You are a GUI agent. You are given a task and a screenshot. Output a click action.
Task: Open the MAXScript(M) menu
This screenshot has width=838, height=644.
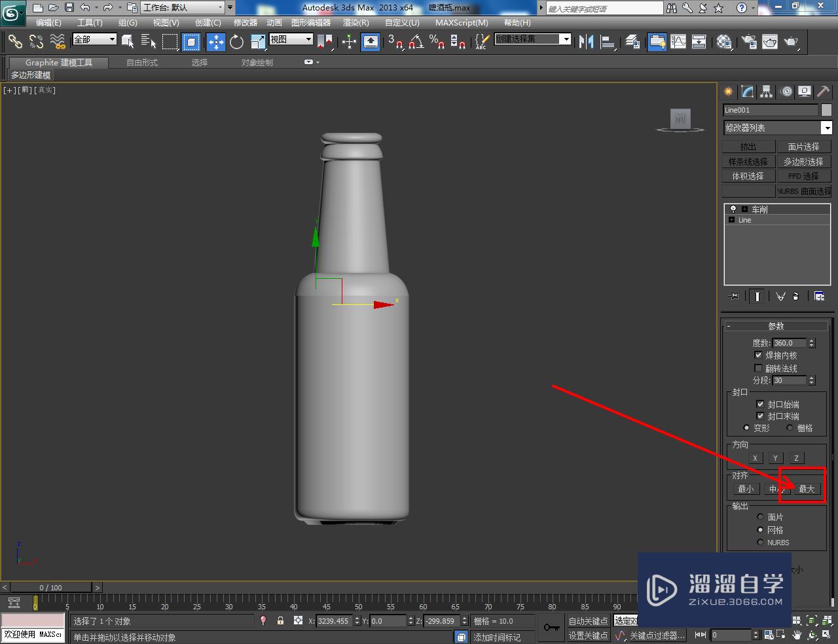coord(461,22)
